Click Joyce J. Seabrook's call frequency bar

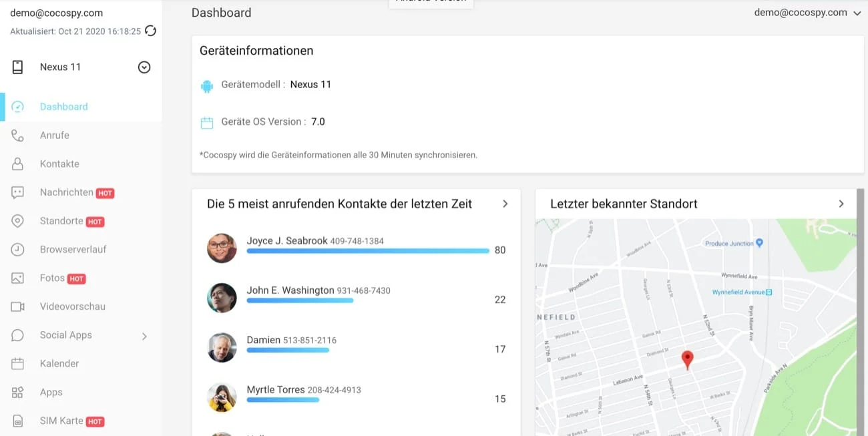[367, 251]
